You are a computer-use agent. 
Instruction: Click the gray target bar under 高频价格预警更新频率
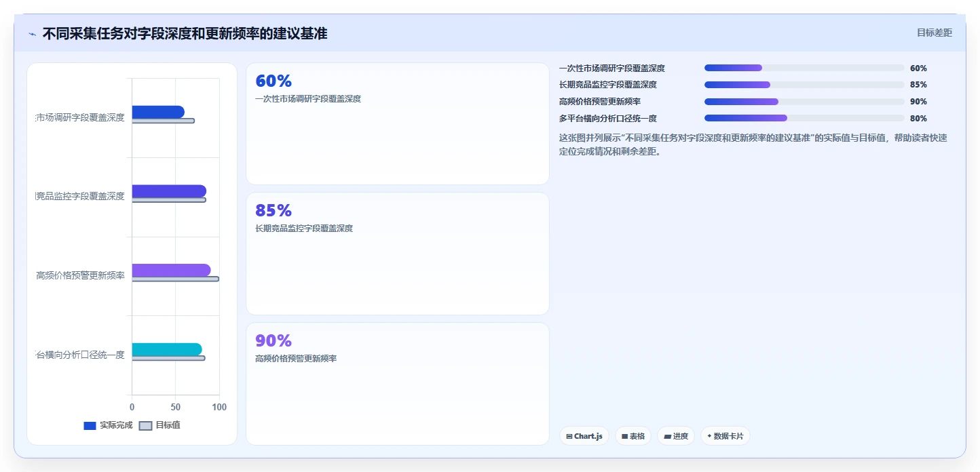(176, 279)
